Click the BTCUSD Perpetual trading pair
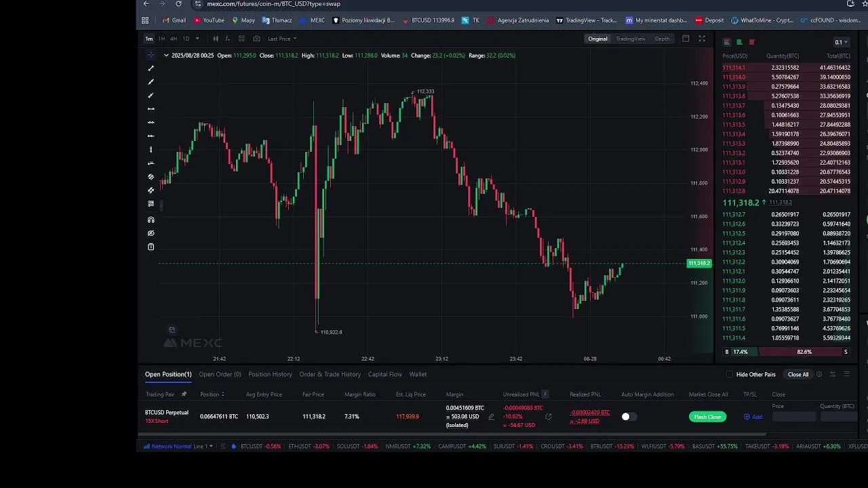Image resolution: width=868 pixels, height=488 pixels. pos(167,413)
